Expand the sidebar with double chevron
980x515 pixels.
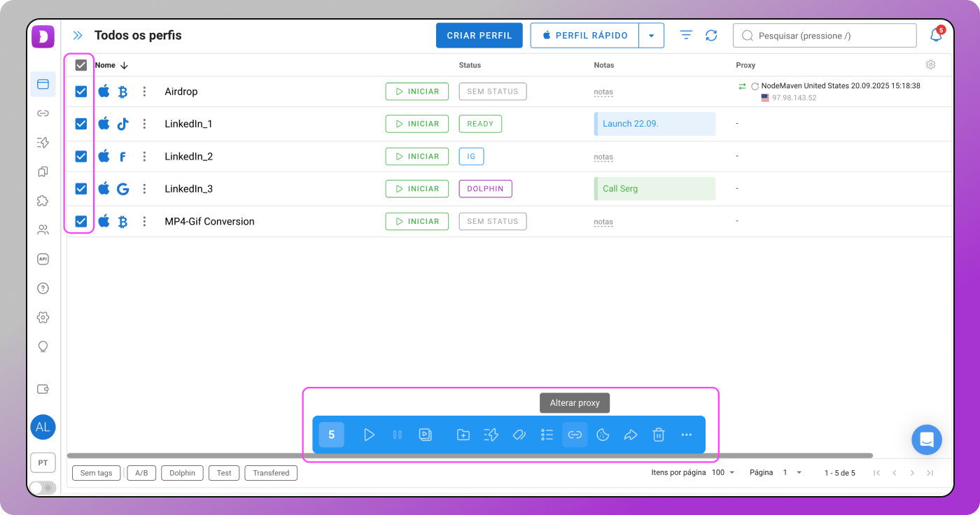coord(78,36)
